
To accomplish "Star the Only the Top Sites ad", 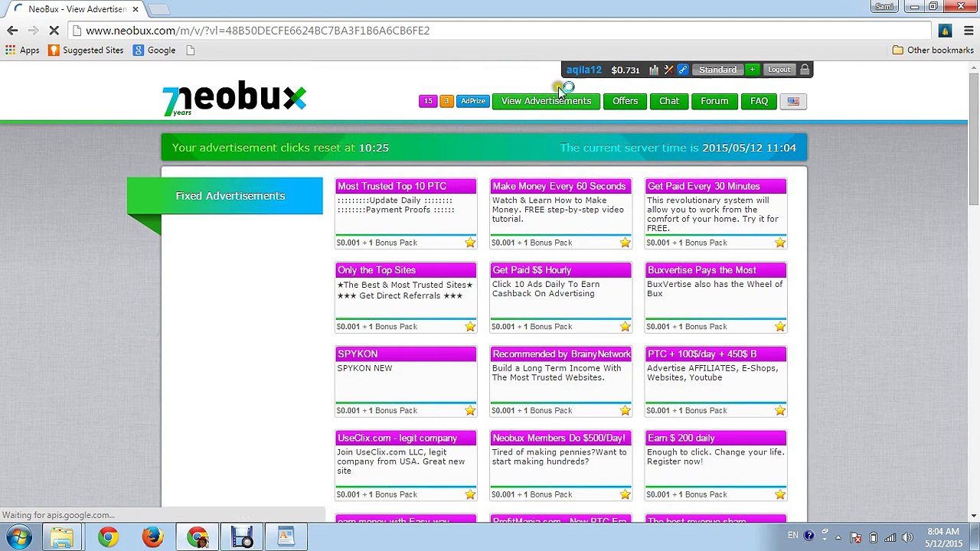I will [x=470, y=327].
